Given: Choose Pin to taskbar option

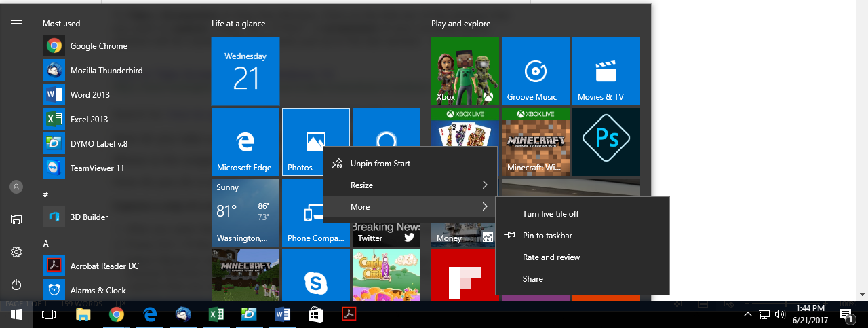Looking at the screenshot, I should [x=547, y=236].
